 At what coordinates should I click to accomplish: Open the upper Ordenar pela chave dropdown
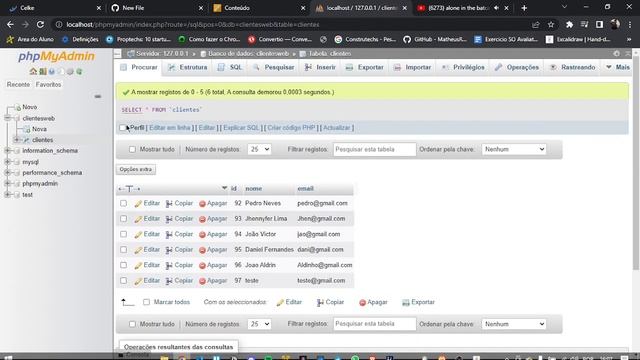tap(514, 149)
